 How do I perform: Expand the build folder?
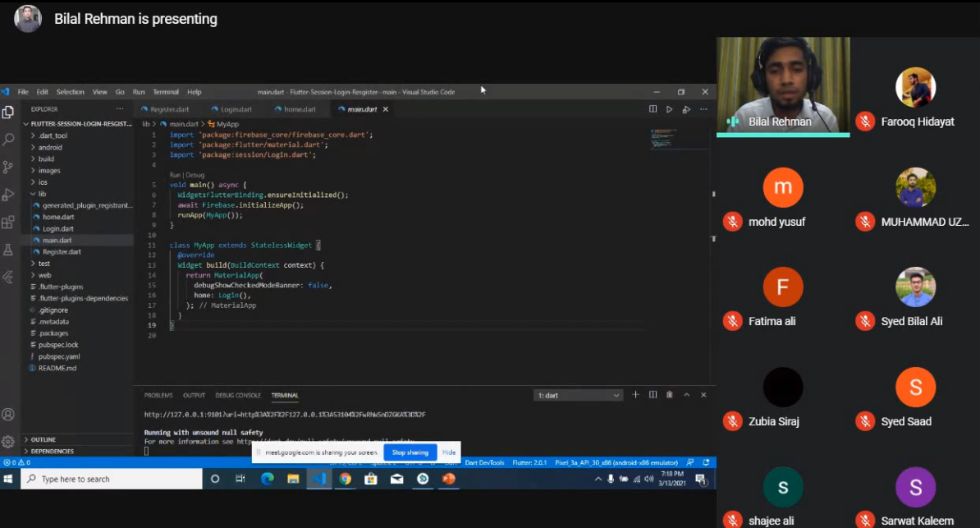46,159
